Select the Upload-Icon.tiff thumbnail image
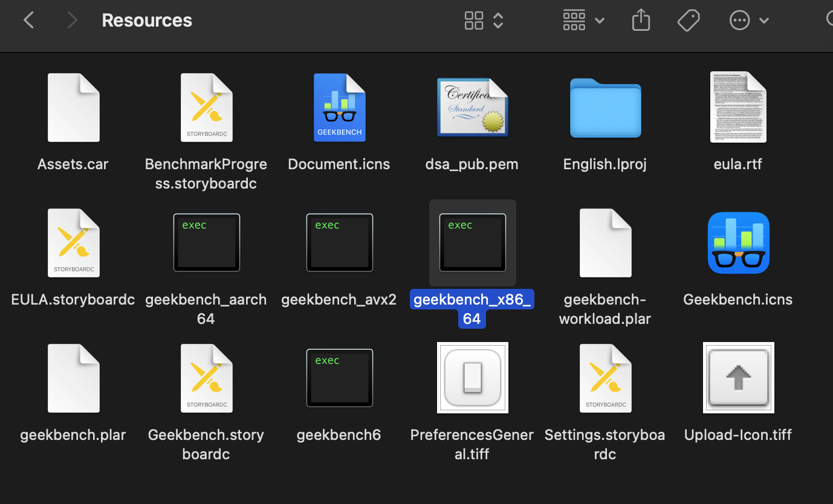Viewport: 833px width, 504px height. click(738, 378)
